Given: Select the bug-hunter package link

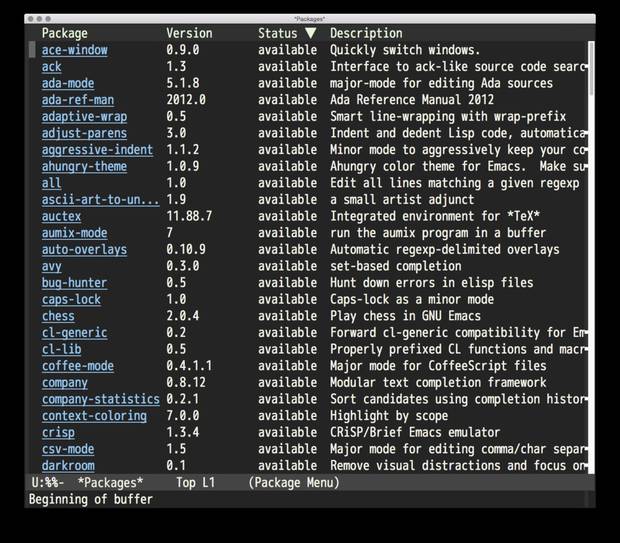Looking at the screenshot, I should pyautogui.click(x=74, y=283).
